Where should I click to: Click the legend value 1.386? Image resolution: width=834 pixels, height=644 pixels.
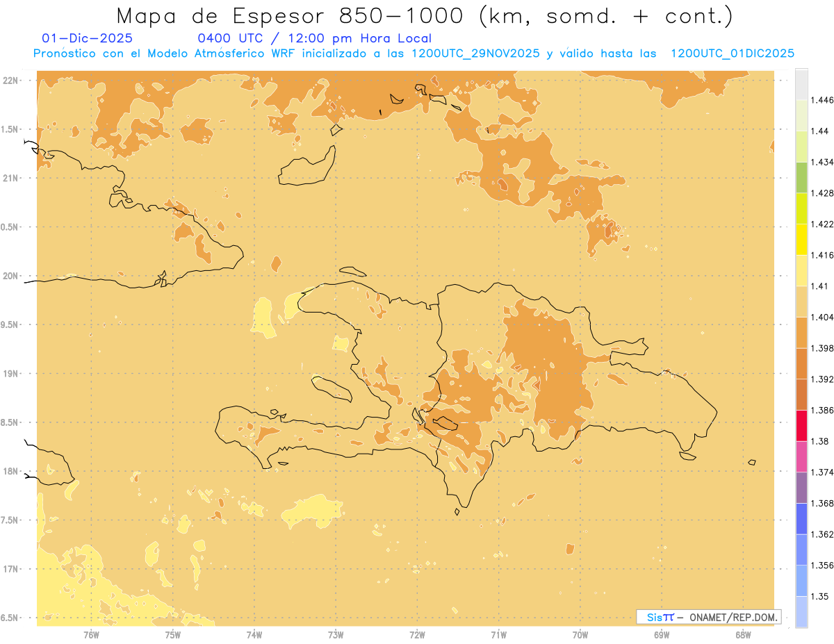(x=822, y=410)
